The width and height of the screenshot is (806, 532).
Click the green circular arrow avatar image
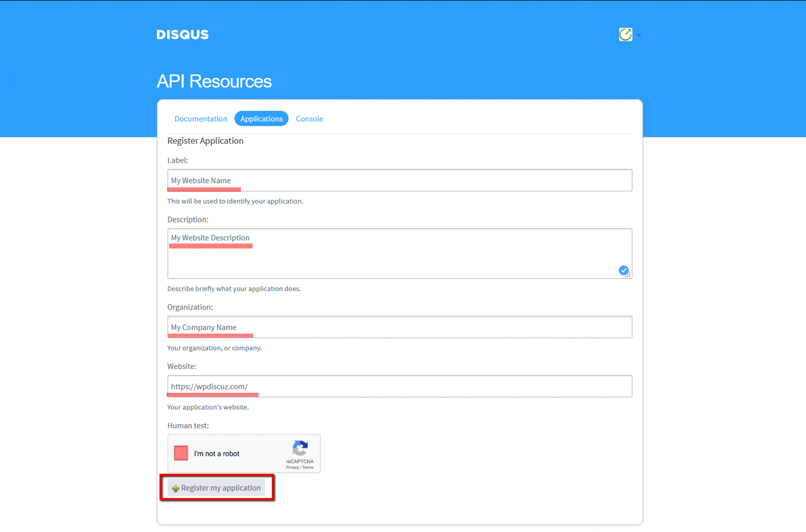(x=625, y=34)
